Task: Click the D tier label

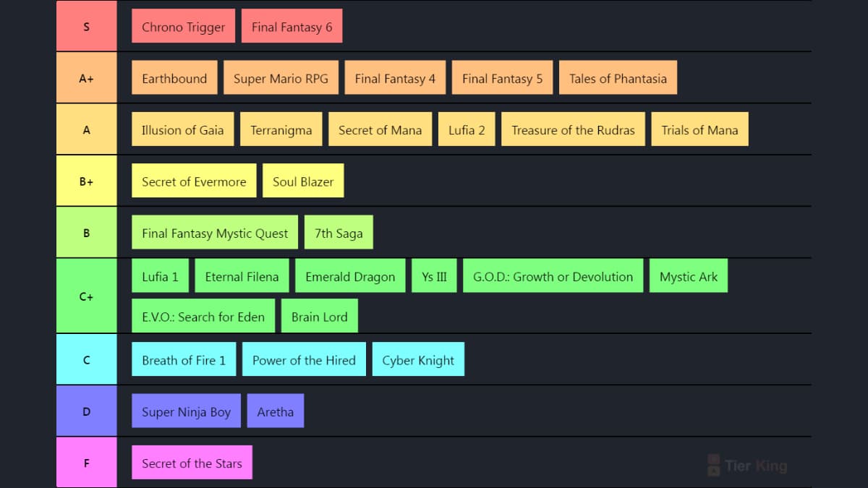Action: (x=87, y=411)
